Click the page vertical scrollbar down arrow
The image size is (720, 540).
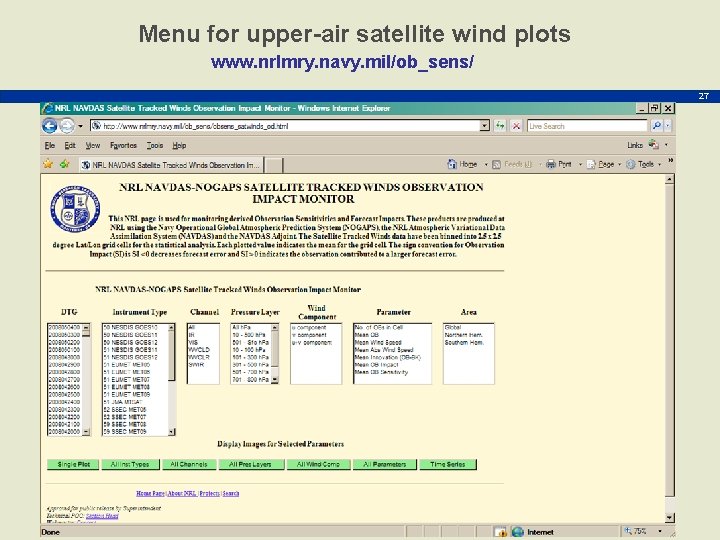pos(669,517)
